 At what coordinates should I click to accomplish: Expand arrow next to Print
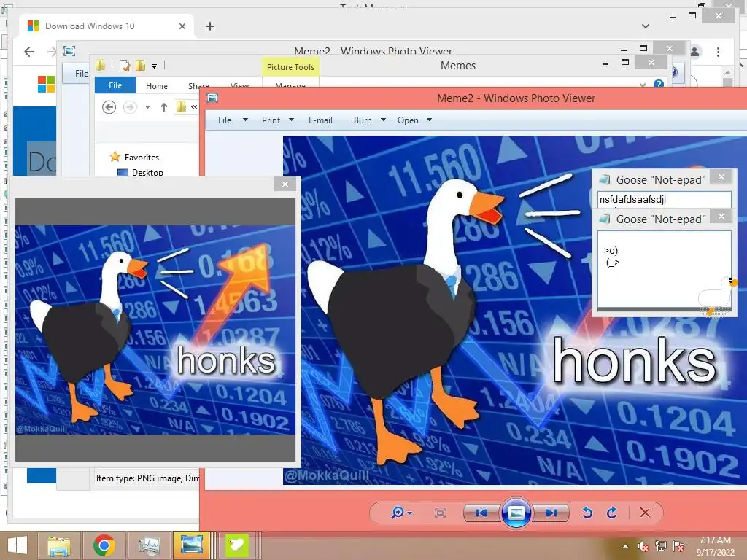coord(291,120)
